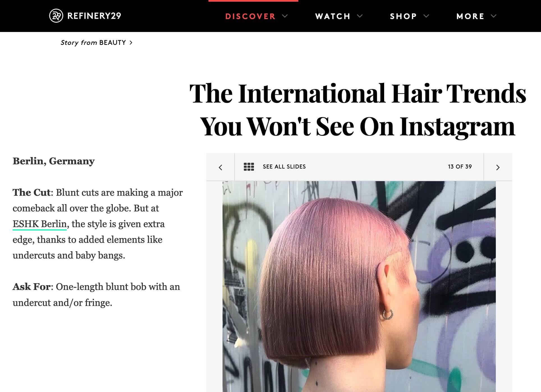Click See All Slides text
The width and height of the screenshot is (541, 392).
[284, 167]
